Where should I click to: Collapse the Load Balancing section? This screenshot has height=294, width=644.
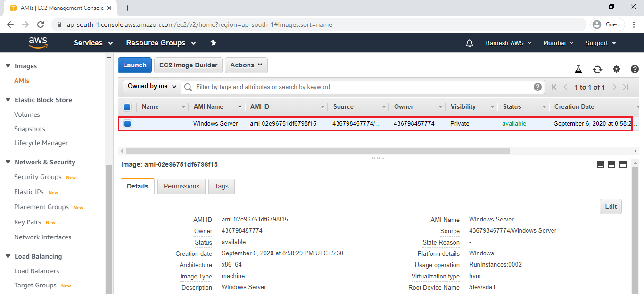(8, 256)
